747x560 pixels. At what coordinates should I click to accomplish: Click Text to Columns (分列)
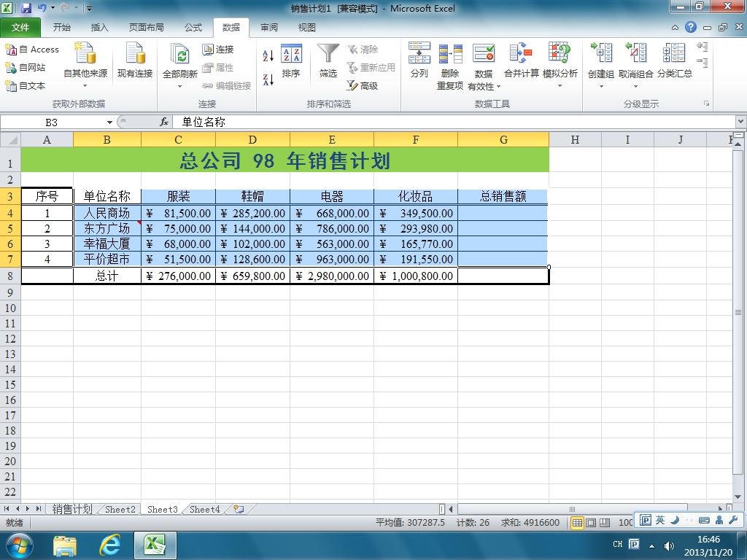coord(419,60)
